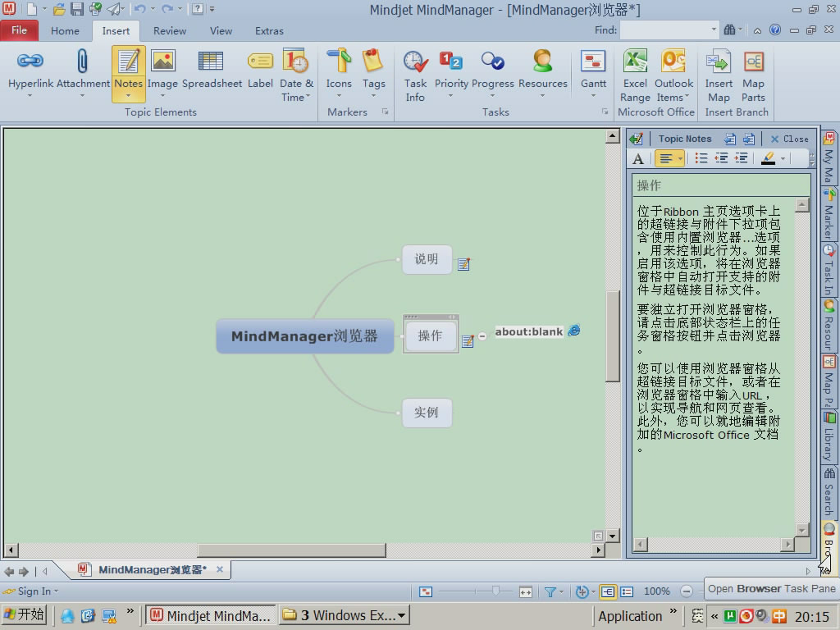Switch to the View ribbon tab
Screen dimensions: 840x630
(x=221, y=30)
